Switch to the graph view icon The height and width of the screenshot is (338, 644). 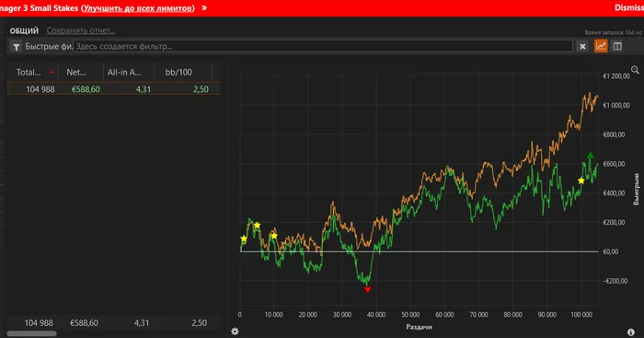(601, 46)
